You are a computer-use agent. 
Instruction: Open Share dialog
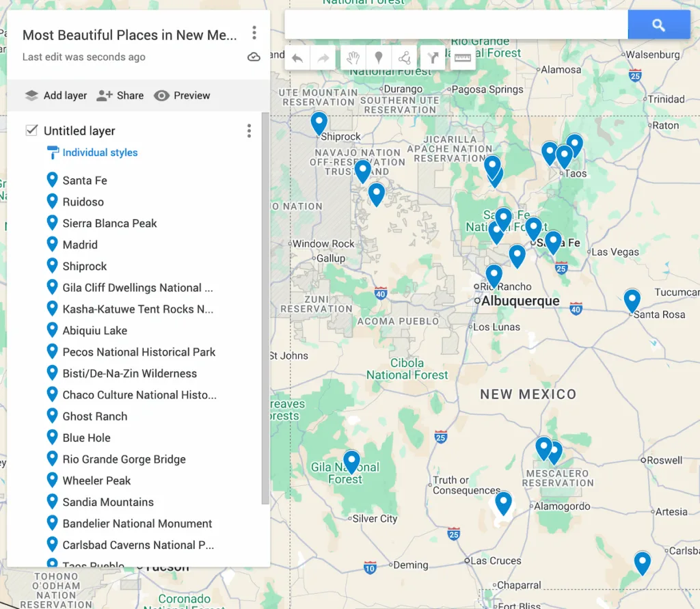tap(120, 96)
